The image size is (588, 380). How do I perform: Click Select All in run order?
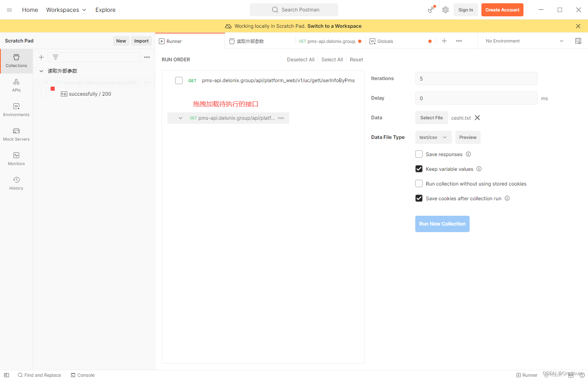click(332, 60)
